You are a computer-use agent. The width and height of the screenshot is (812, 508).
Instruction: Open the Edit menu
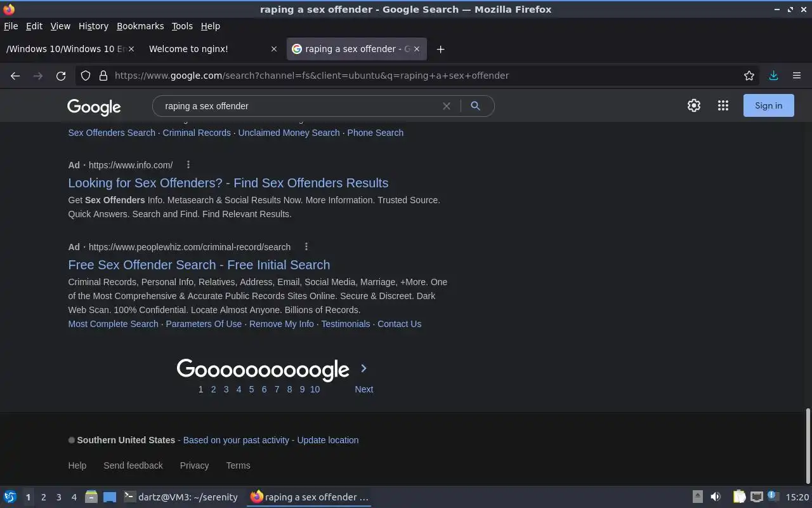(34, 26)
